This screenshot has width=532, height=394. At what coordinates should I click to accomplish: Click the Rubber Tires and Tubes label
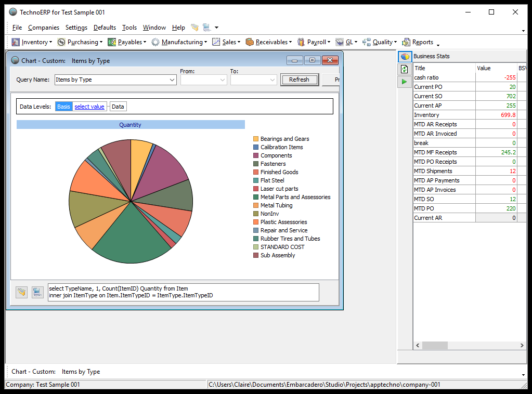(290, 239)
